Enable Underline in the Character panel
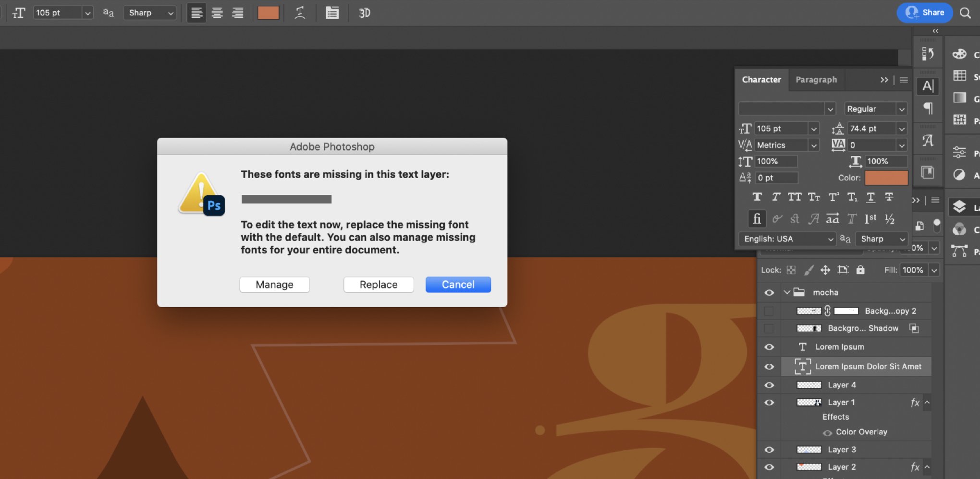Screen dimensions: 980x479 click(870, 197)
